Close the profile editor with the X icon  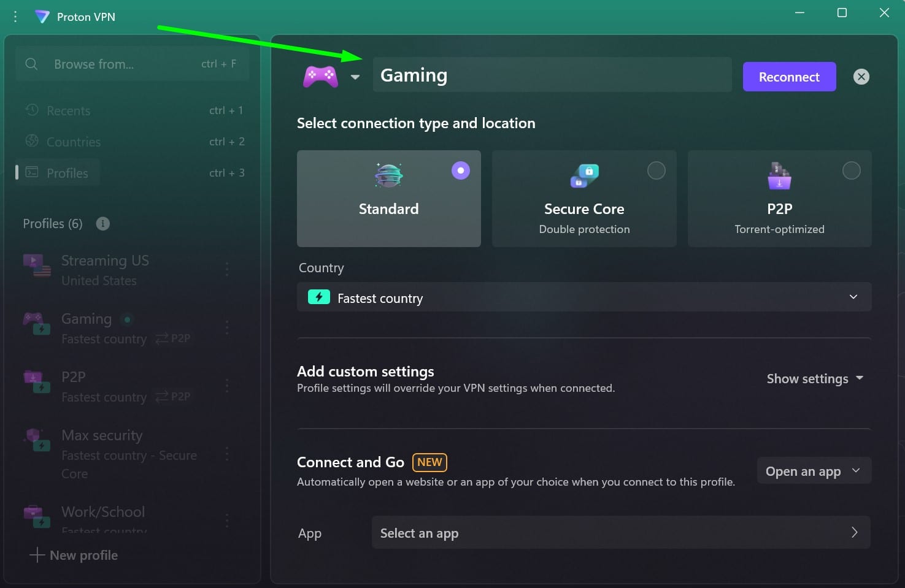(x=861, y=77)
